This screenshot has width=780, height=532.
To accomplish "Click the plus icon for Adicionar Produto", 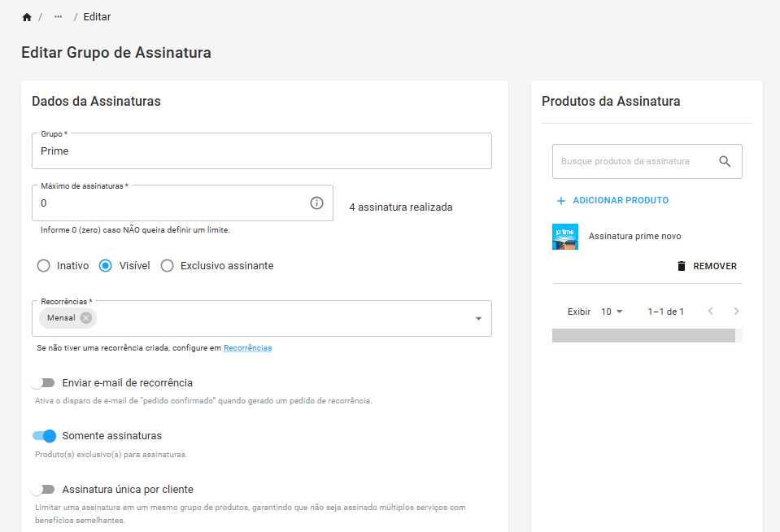I will (x=561, y=201).
